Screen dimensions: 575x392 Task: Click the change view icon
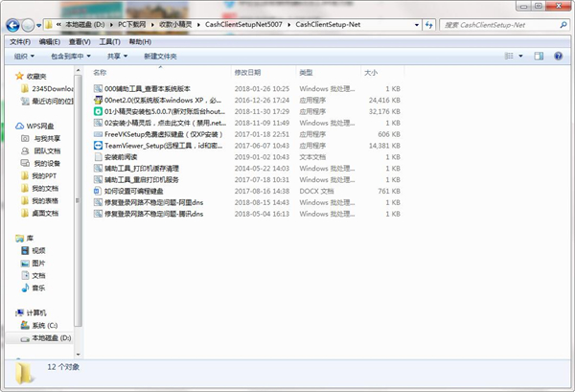(509, 57)
